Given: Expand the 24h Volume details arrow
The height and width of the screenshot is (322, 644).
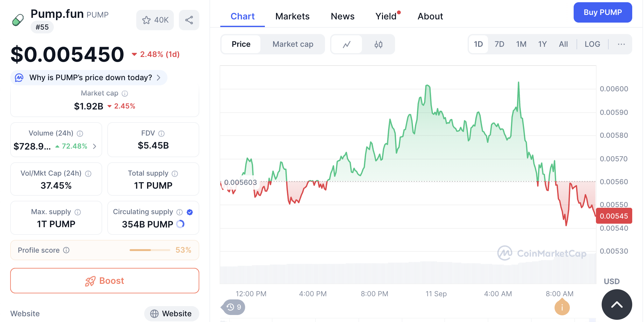Looking at the screenshot, I should (94, 146).
